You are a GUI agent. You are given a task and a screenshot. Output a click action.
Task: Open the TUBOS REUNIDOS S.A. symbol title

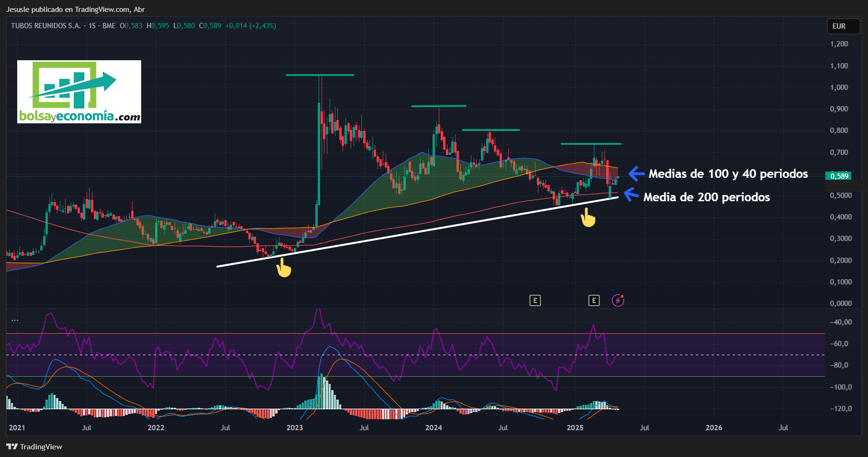pos(46,26)
